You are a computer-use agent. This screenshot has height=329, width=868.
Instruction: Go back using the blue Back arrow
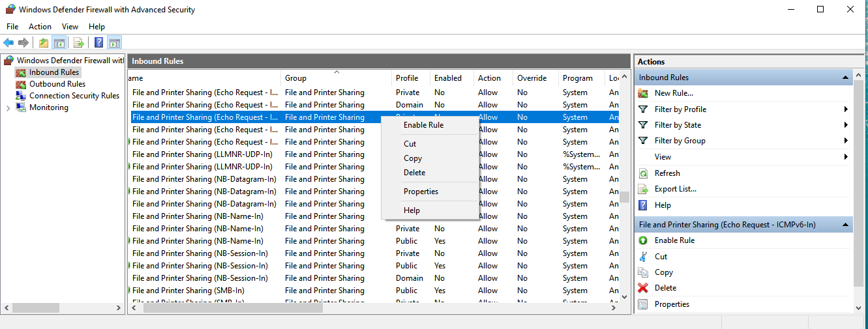coord(8,43)
